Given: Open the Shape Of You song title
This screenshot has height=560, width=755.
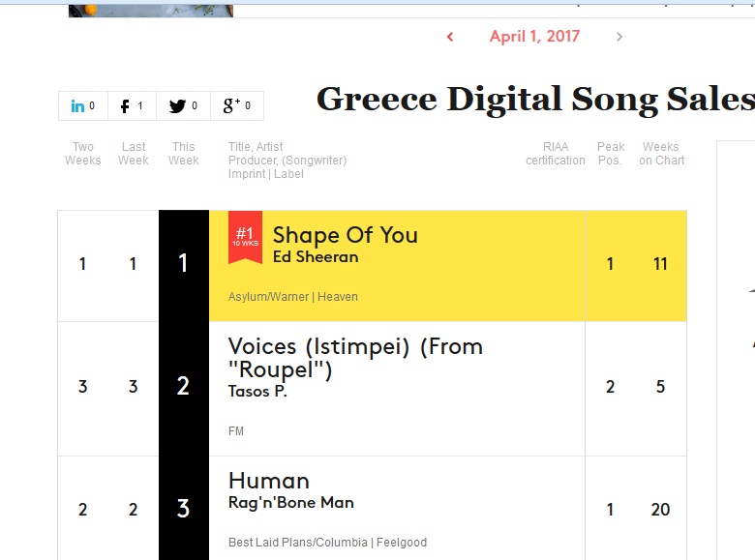Looking at the screenshot, I should [x=345, y=235].
